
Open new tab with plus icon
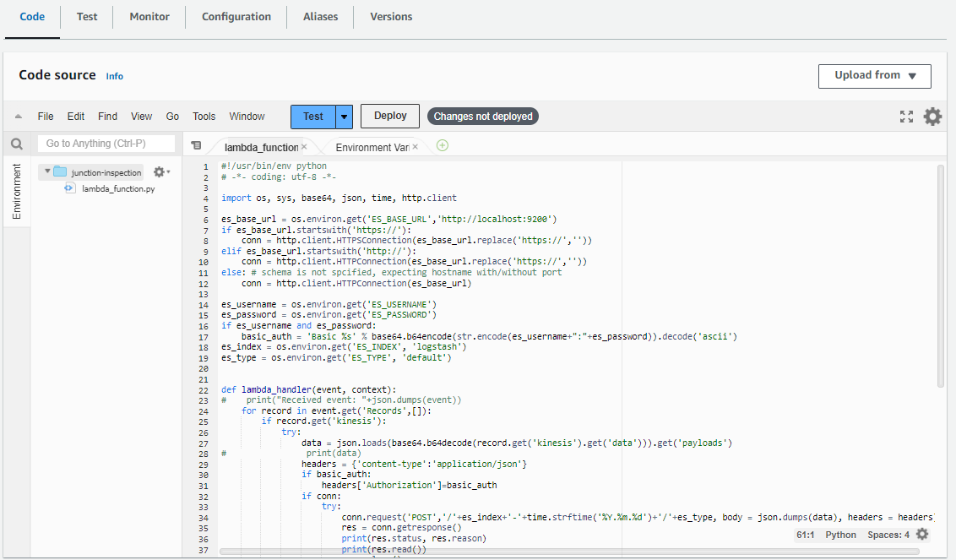[442, 145]
